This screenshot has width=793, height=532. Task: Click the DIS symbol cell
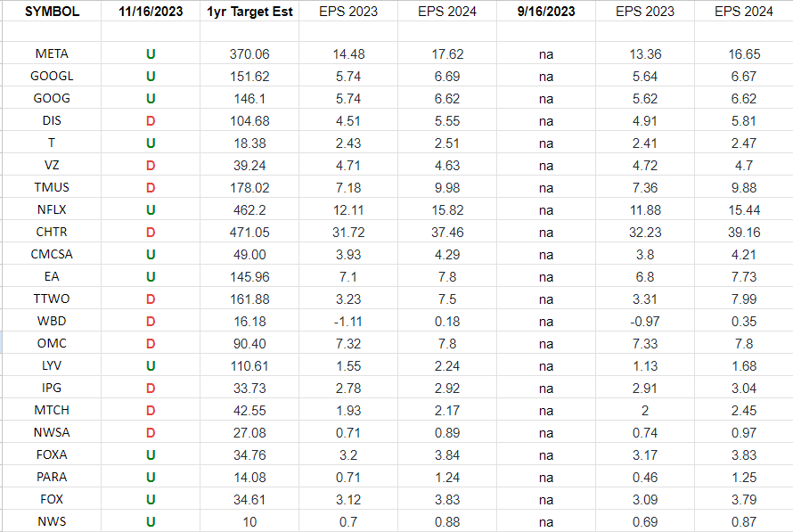click(52, 120)
